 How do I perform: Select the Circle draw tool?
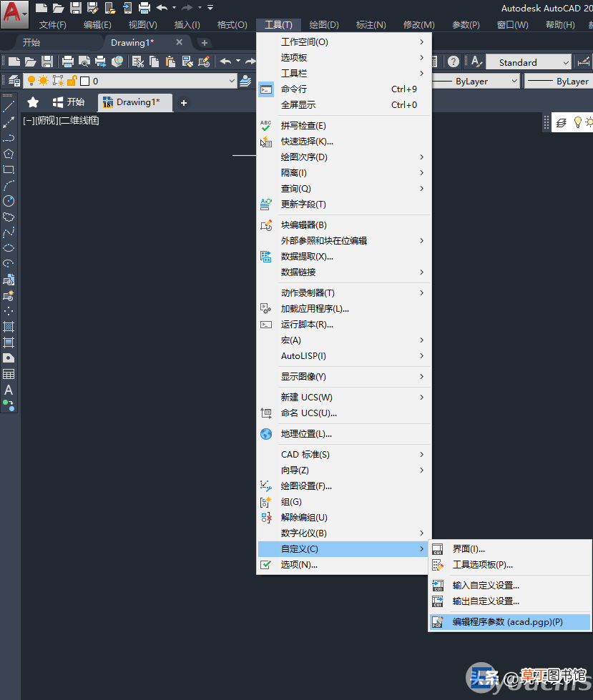pyautogui.click(x=9, y=201)
